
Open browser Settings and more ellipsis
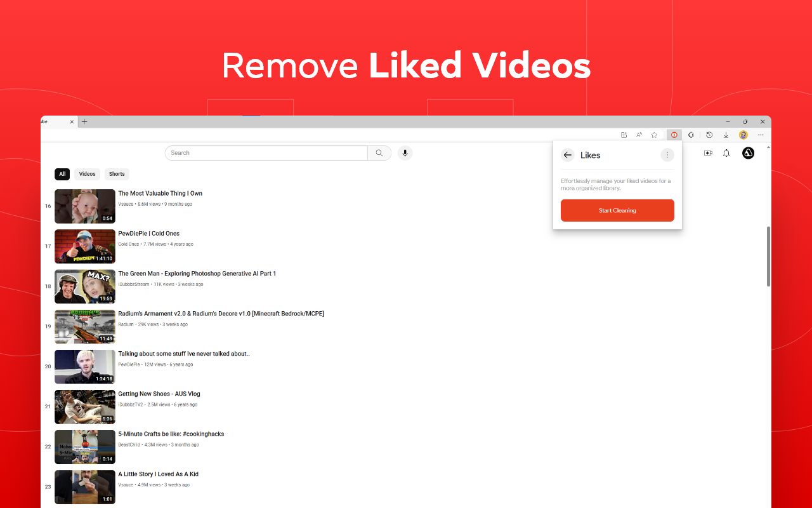click(761, 135)
